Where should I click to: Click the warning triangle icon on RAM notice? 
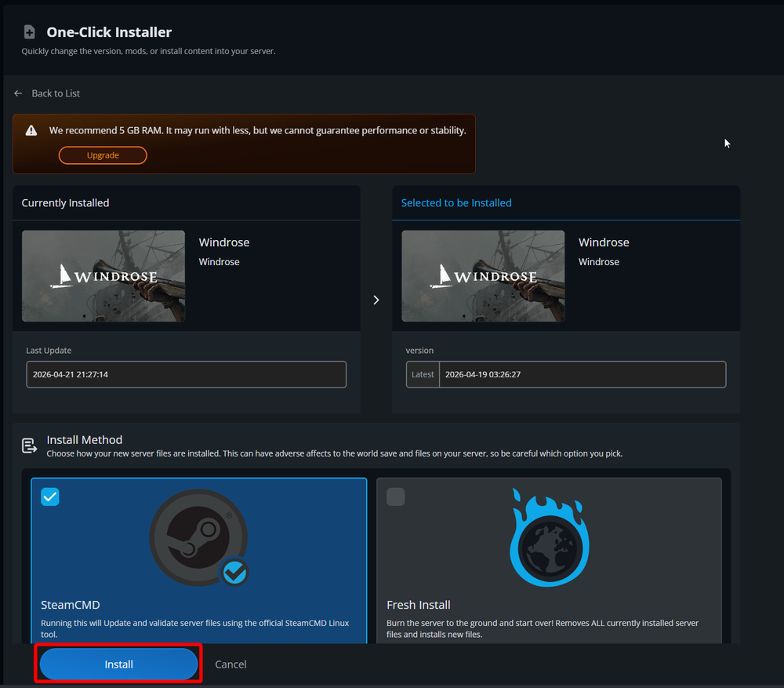[31, 129]
